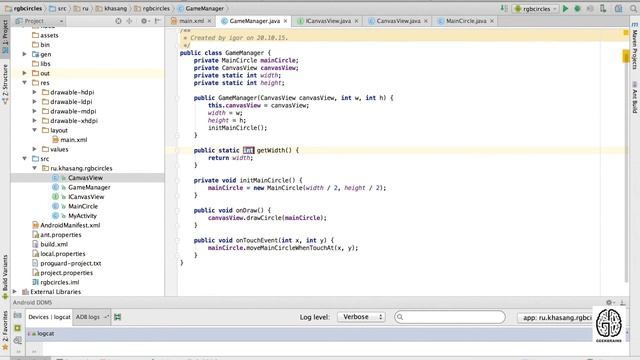This screenshot has width=640, height=360.
Task: Close the CanvasView.java editor tab
Action: click(426, 21)
